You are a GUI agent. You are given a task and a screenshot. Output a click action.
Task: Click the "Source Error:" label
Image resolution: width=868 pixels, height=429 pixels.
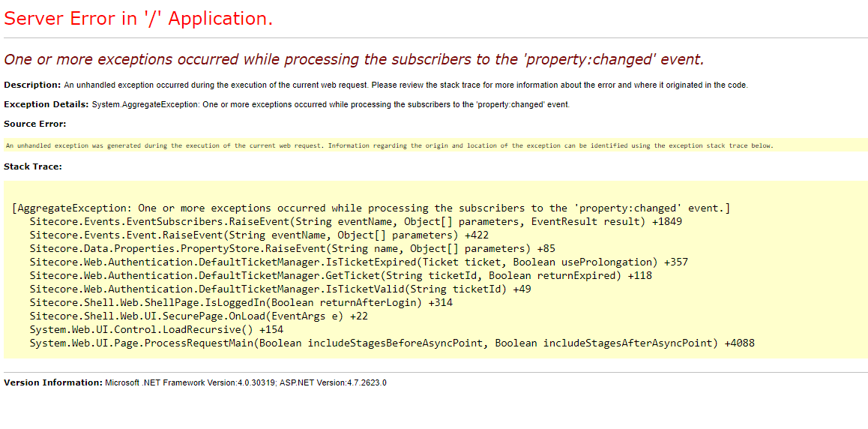point(35,124)
